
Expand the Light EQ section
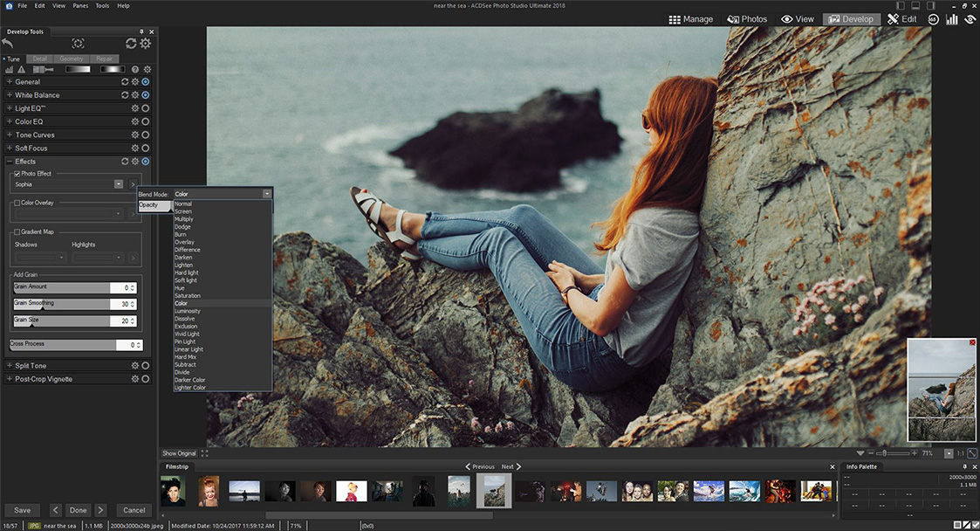[x=8, y=107]
